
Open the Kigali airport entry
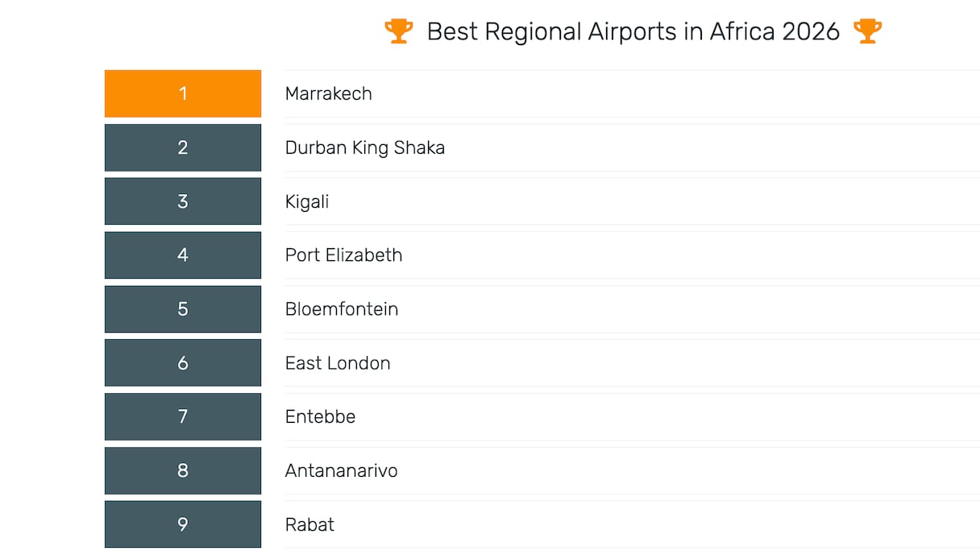(307, 201)
